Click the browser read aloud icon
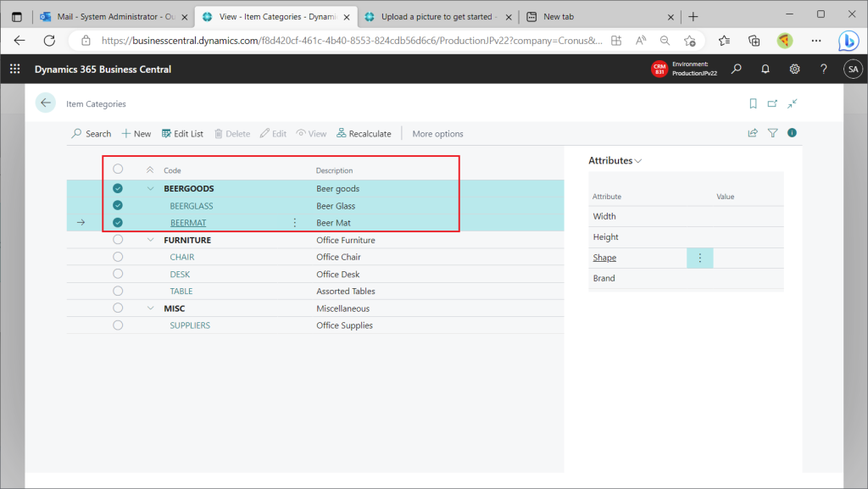 641,41
